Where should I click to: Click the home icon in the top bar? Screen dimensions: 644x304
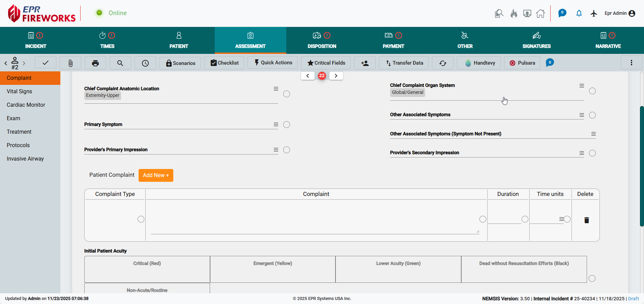[x=540, y=13]
